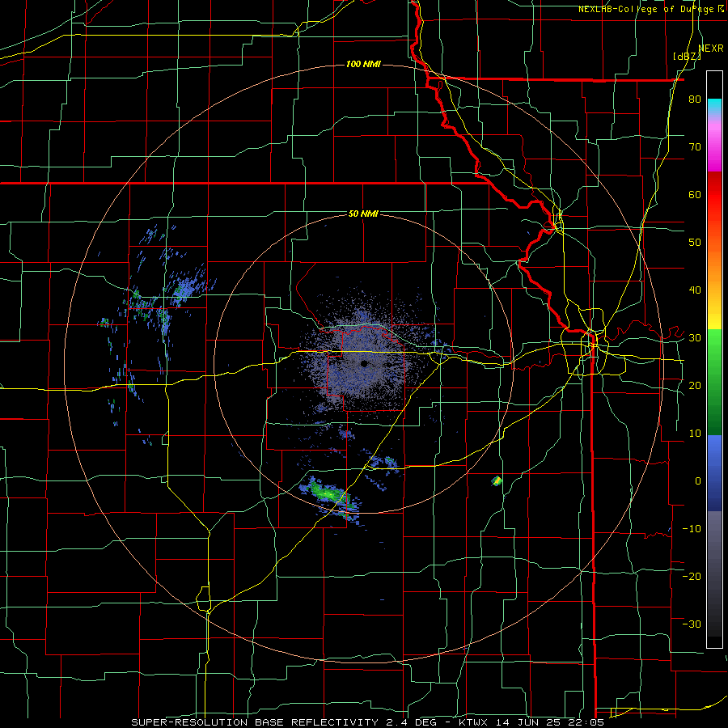This screenshot has height=728, width=728.
Task: Click the 40 value on color scale
Action: click(695, 290)
